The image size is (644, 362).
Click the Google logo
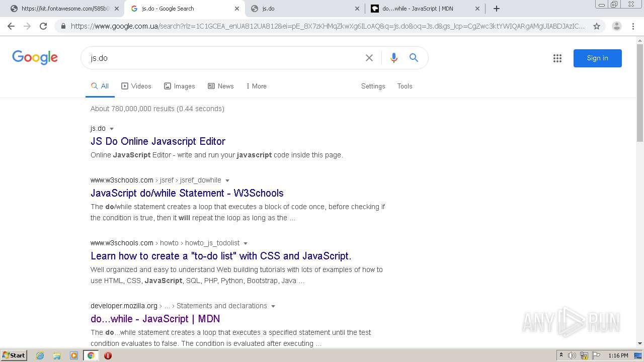(x=35, y=57)
